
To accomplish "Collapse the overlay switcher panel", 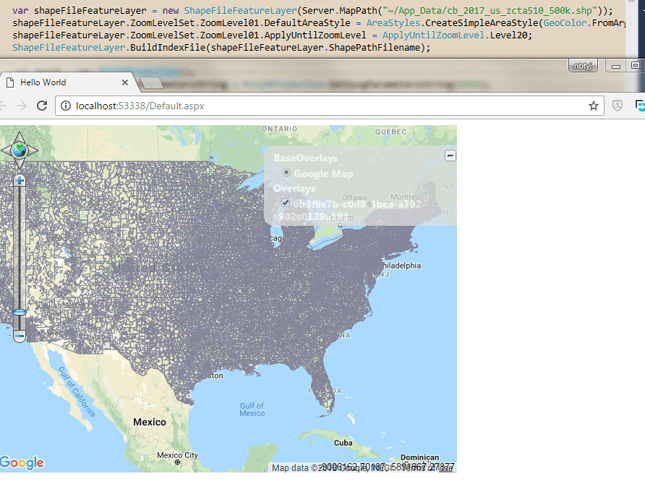I will [450, 155].
